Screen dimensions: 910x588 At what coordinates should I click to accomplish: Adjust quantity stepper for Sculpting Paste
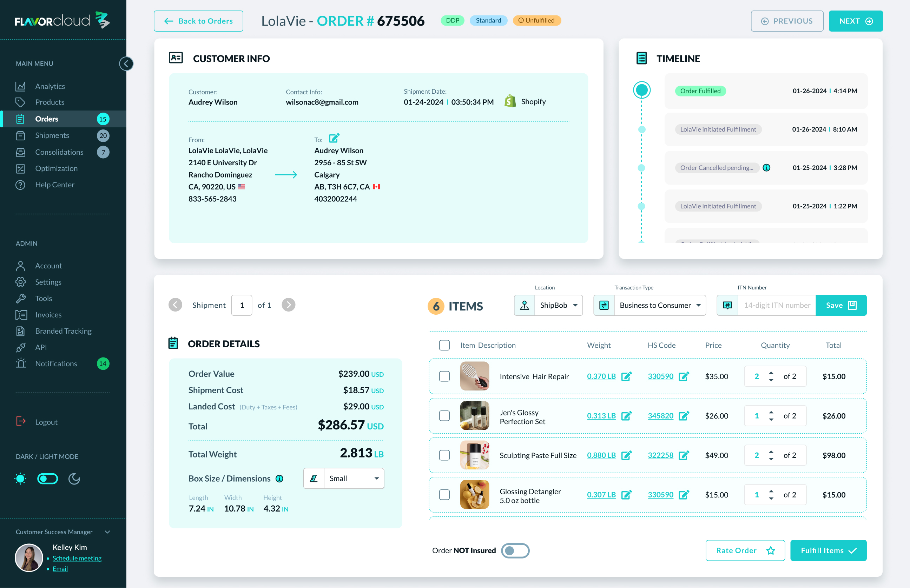click(771, 455)
